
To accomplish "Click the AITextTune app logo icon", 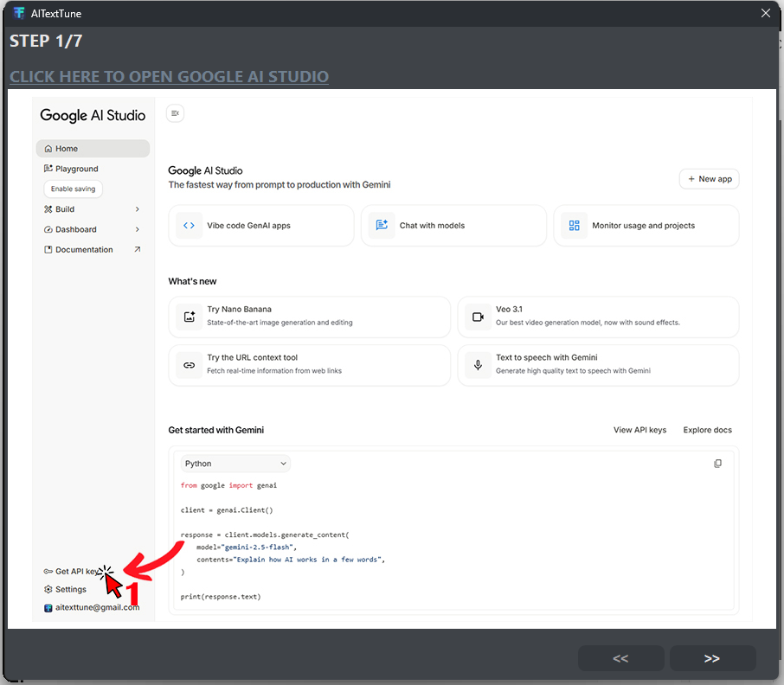I will [19, 13].
